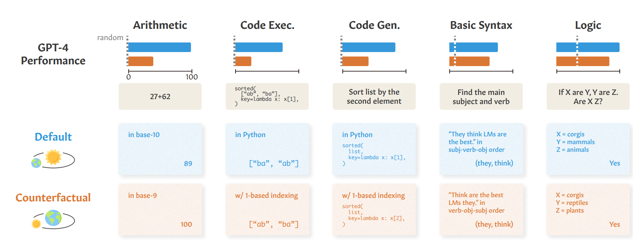Click the large Earth icon under Counterfactual
Viewport: 644px width, 246px height.
[53, 218]
